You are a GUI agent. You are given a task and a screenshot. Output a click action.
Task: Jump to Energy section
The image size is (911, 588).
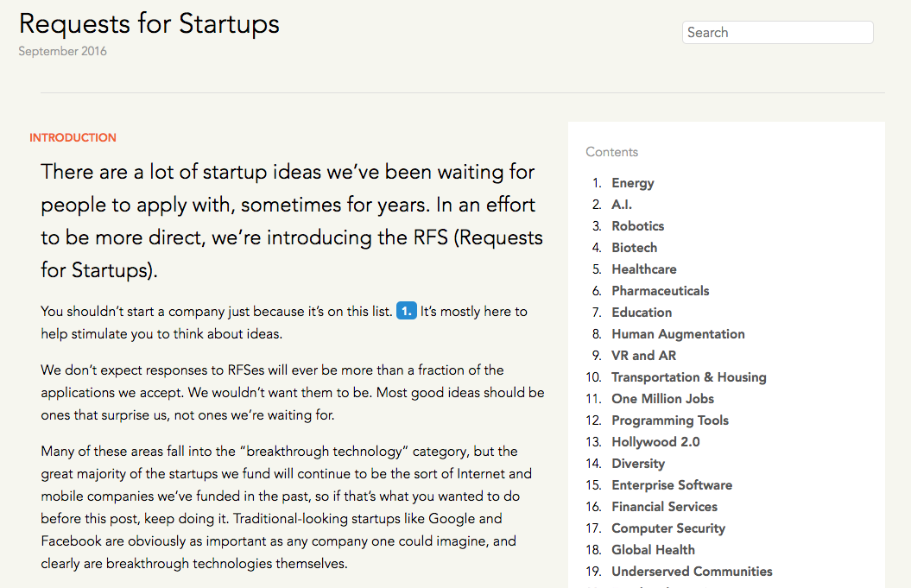pos(632,183)
